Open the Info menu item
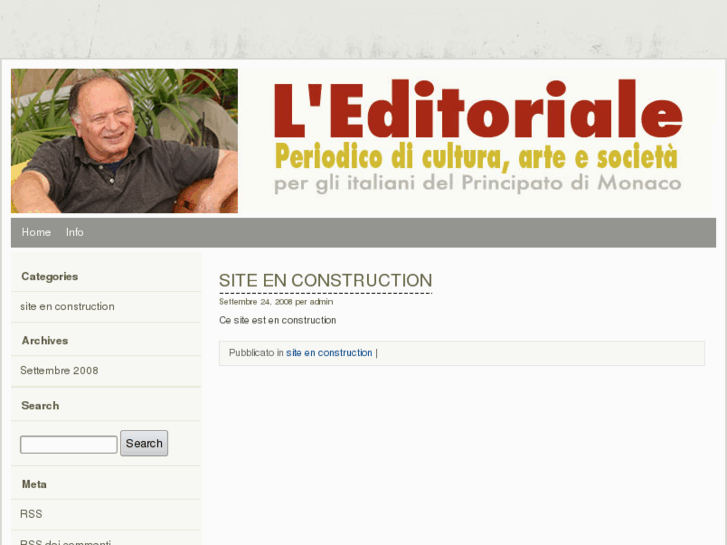 (x=75, y=232)
